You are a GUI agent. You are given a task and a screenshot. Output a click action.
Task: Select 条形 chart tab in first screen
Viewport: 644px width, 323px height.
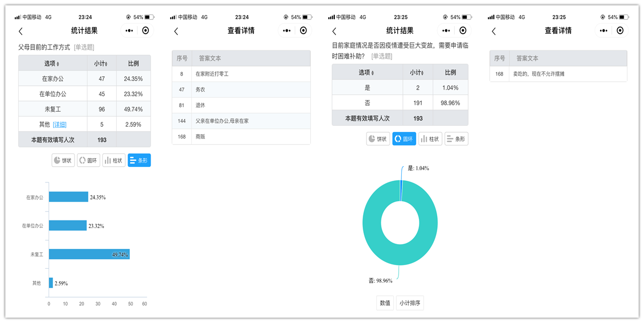[139, 160]
